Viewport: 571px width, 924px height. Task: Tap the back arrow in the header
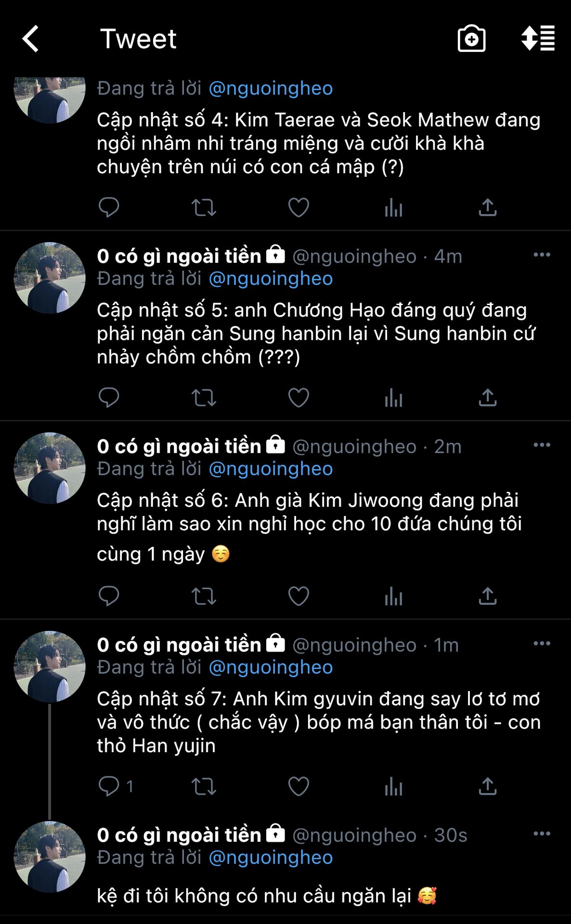pos(30,38)
